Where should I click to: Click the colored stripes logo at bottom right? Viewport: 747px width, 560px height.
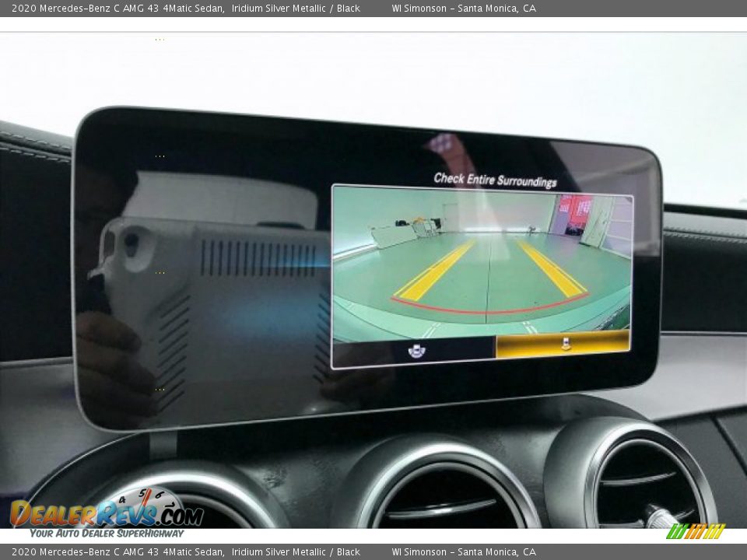tap(696, 531)
